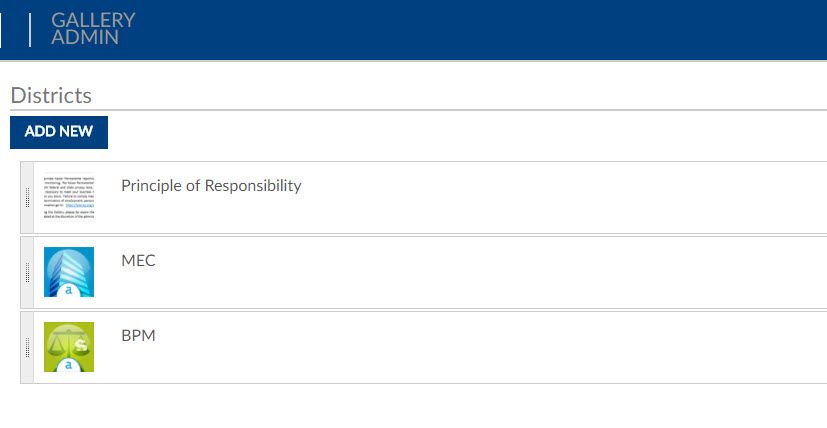827x428 pixels.
Task: Click the ADD NEW button
Action: [59, 132]
